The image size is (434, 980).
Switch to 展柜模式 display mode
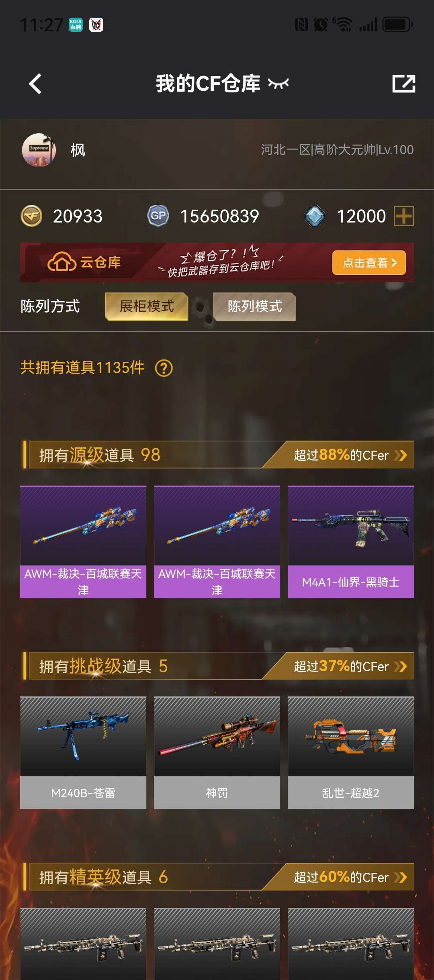pyautogui.click(x=147, y=306)
